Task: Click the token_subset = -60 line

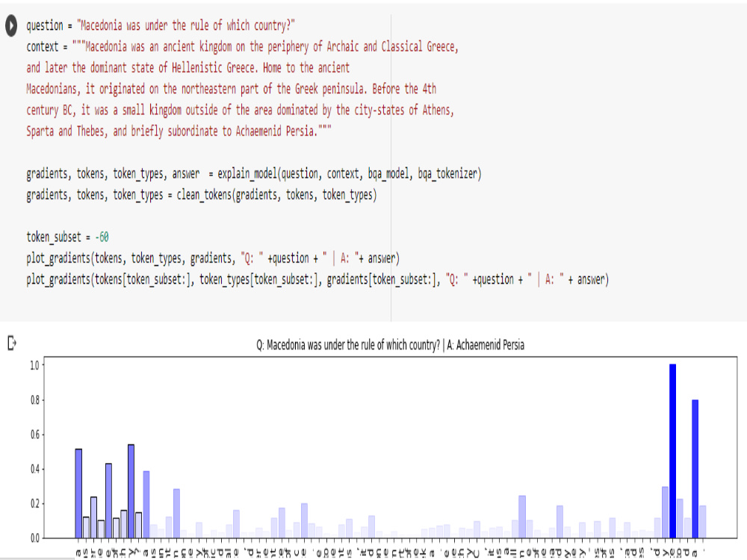Action: click(68, 237)
